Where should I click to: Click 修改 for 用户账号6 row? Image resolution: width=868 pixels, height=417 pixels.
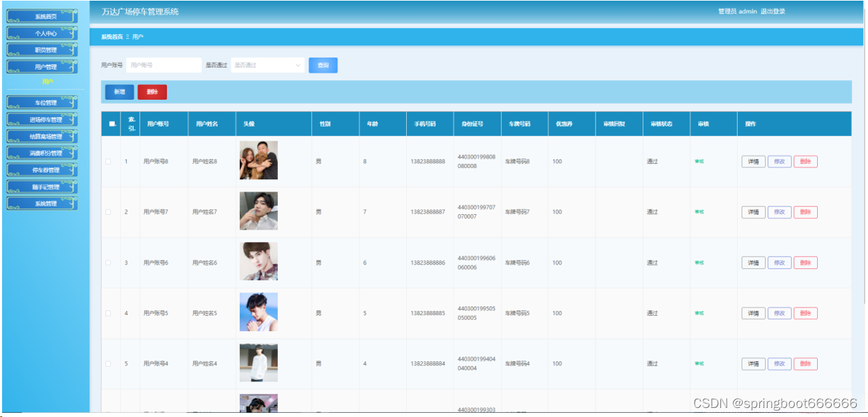(780, 263)
